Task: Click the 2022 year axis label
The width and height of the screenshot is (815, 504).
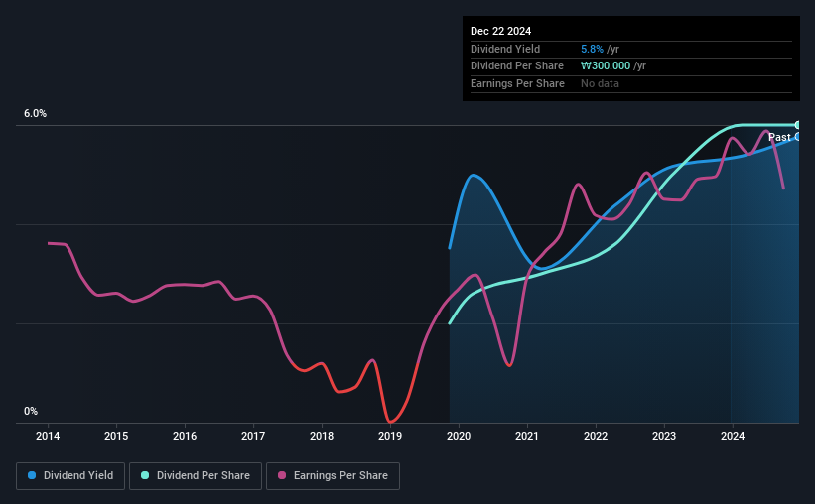Action: (x=596, y=436)
